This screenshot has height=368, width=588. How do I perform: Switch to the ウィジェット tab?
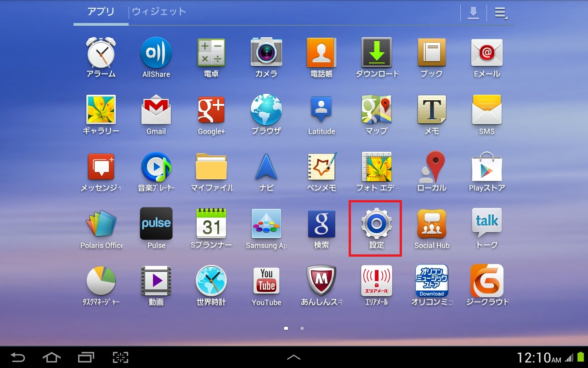click(159, 12)
